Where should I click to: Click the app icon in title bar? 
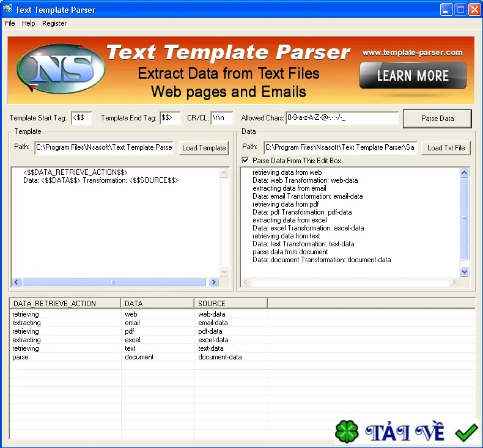coord(7,9)
